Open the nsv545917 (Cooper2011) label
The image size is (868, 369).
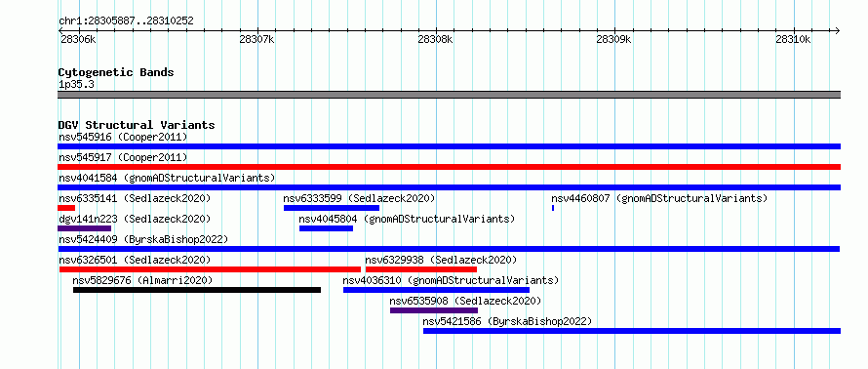pos(123,157)
